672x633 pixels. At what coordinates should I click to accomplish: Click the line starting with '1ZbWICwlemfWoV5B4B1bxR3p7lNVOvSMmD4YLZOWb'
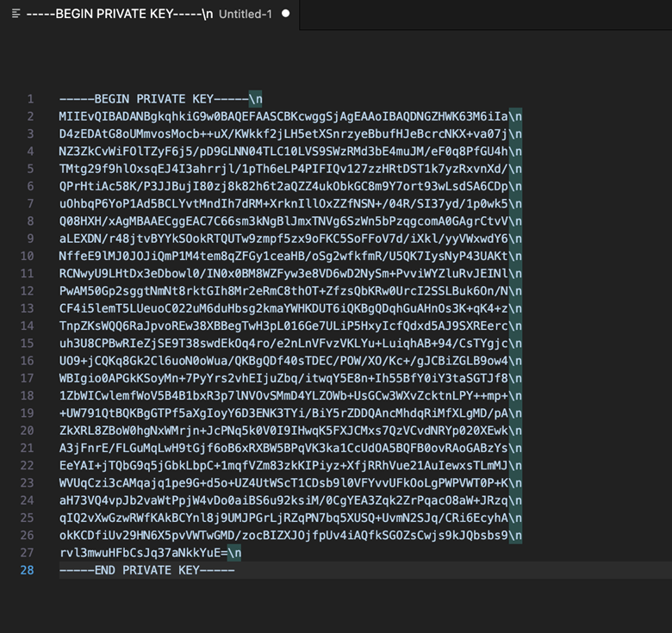pyautogui.click(x=290, y=395)
